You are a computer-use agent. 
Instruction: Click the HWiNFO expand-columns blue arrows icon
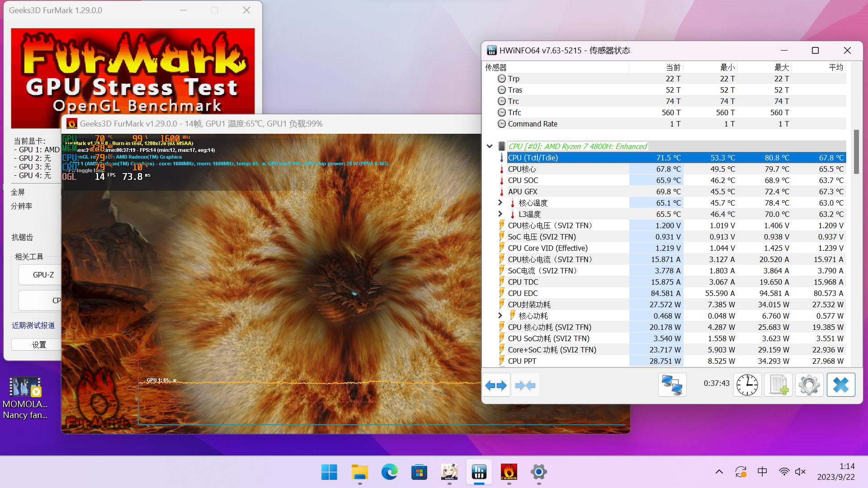[x=496, y=385]
